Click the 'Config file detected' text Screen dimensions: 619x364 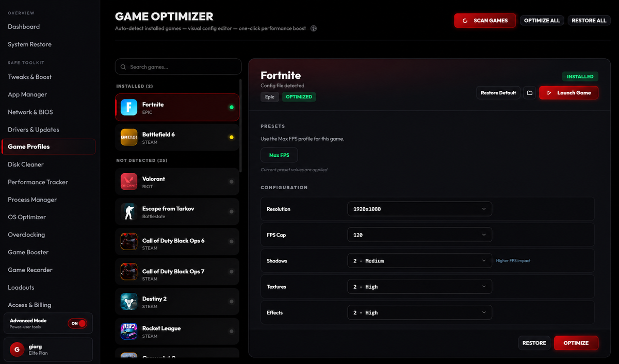[283, 86]
